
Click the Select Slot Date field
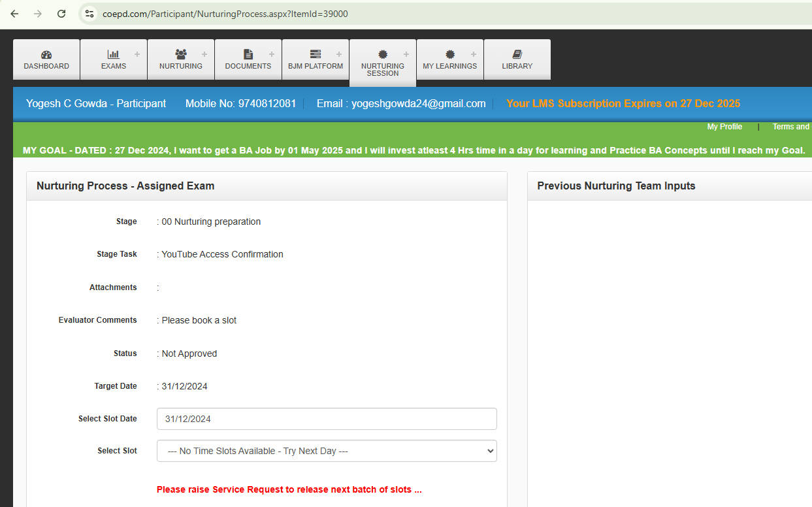(x=327, y=419)
